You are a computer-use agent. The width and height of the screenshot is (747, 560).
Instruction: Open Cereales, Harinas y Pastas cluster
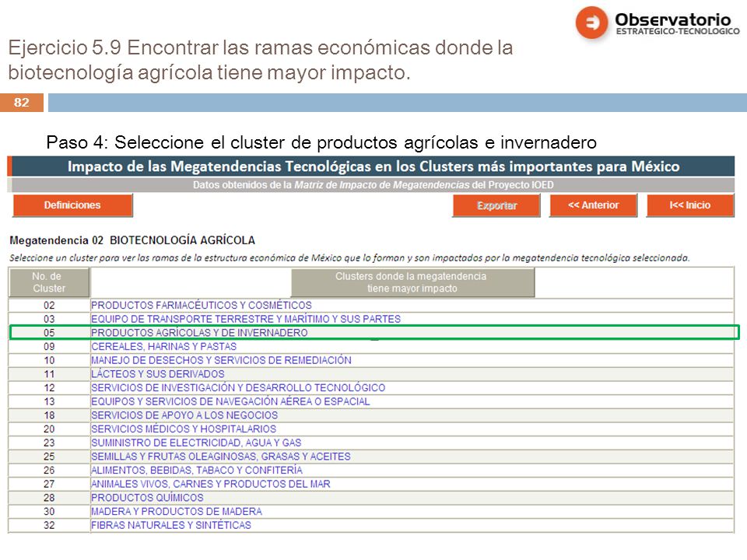click(164, 347)
